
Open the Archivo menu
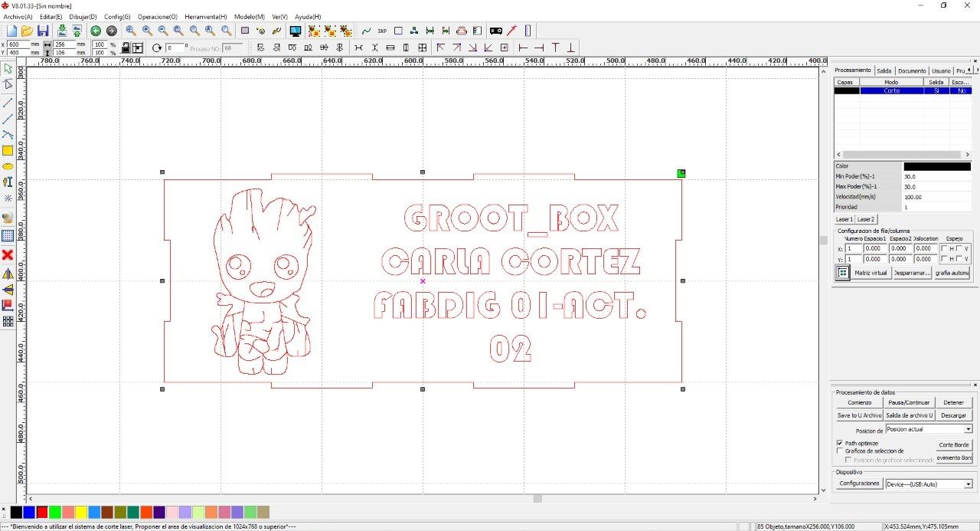18,16
